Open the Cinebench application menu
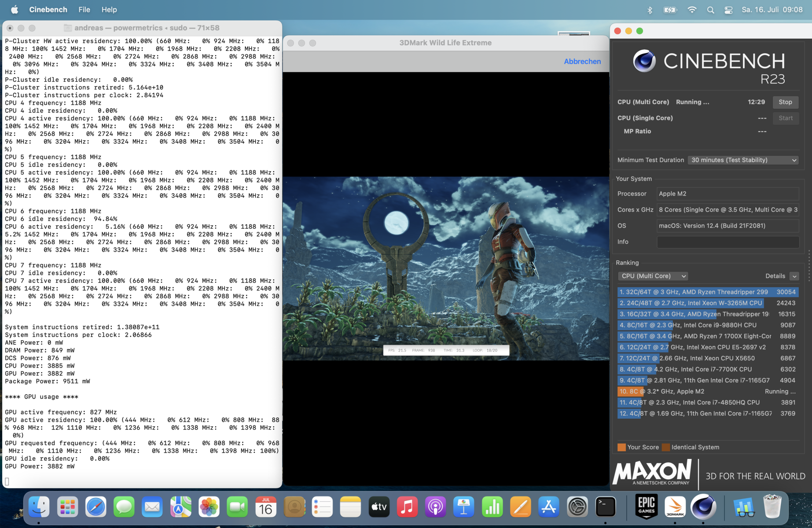 coord(48,10)
